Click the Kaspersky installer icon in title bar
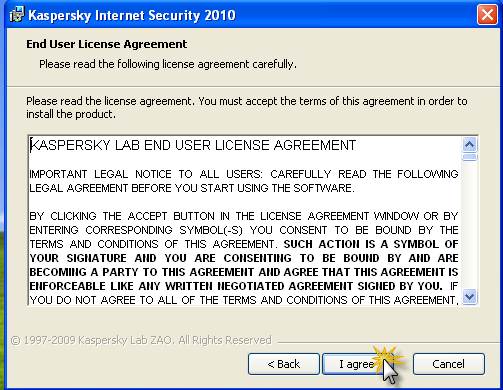This screenshot has width=503, height=390. [x=17, y=14]
